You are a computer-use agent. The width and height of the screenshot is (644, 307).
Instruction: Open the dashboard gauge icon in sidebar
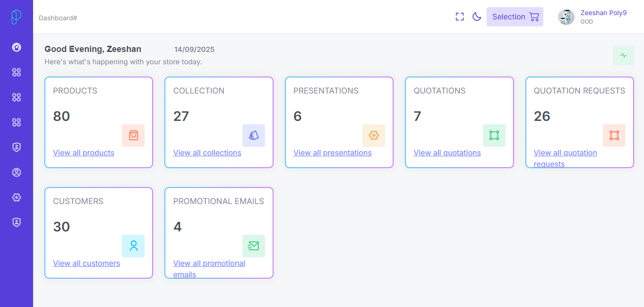point(17,47)
